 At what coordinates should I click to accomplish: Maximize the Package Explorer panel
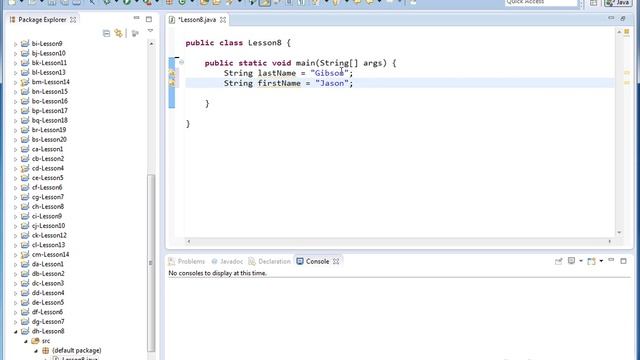click(x=149, y=19)
